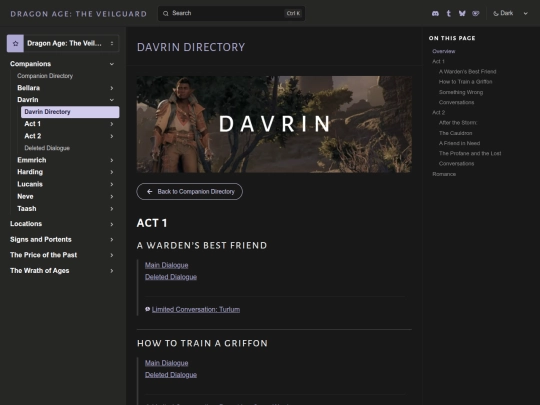Click the Ctrl K shortcut badge
This screenshot has width=540, height=405.
click(293, 13)
